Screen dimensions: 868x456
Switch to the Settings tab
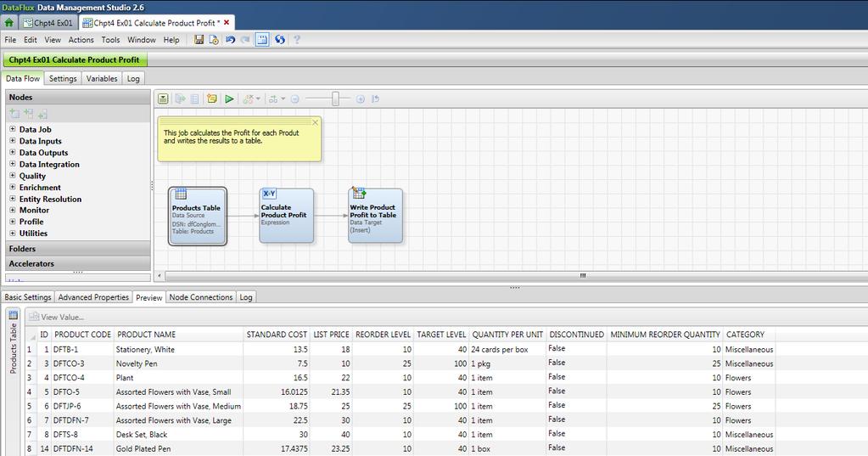[63, 79]
